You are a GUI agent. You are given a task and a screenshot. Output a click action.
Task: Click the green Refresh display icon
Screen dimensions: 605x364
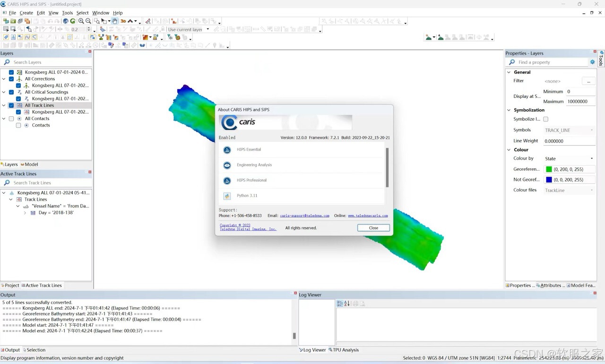click(x=73, y=21)
